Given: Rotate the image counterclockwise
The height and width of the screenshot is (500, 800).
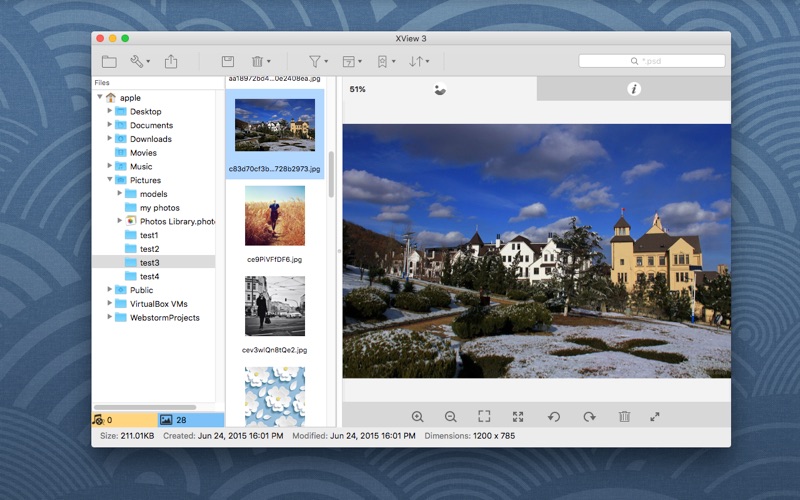Looking at the screenshot, I should point(553,416).
